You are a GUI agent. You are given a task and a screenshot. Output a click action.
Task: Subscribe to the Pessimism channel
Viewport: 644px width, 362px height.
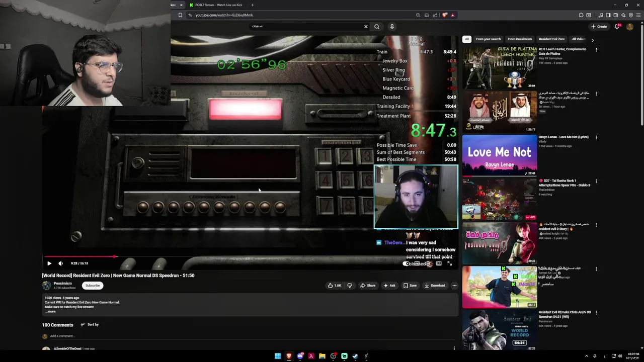tap(93, 286)
